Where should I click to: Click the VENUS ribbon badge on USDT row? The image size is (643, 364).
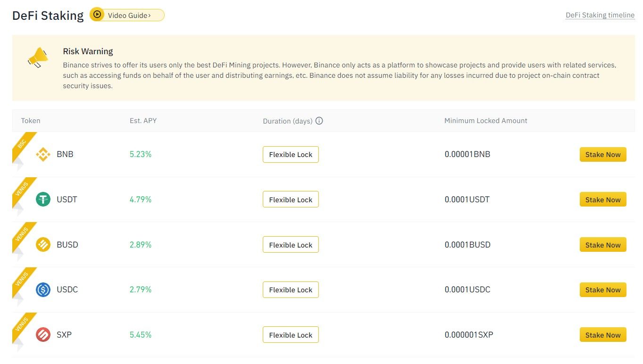tap(22, 190)
